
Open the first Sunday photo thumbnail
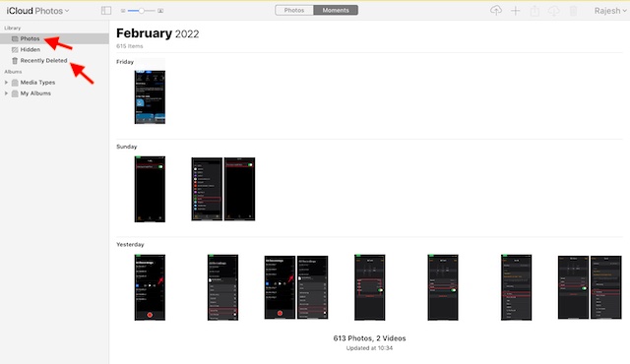click(x=150, y=189)
